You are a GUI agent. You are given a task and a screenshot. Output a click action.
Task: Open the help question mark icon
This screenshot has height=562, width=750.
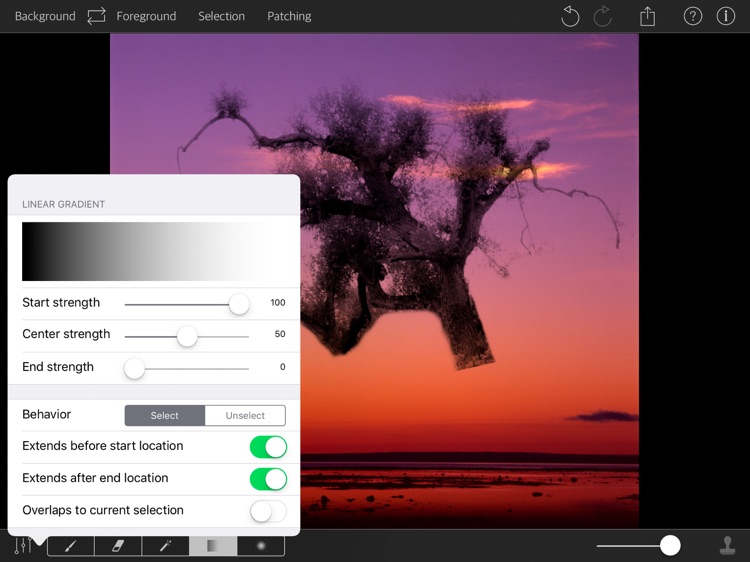coord(693,16)
